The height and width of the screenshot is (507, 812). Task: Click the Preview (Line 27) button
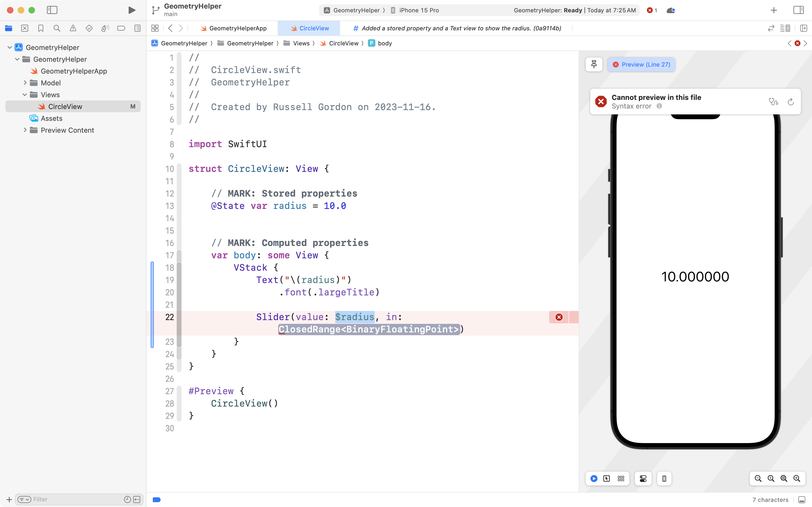pyautogui.click(x=641, y=64)
